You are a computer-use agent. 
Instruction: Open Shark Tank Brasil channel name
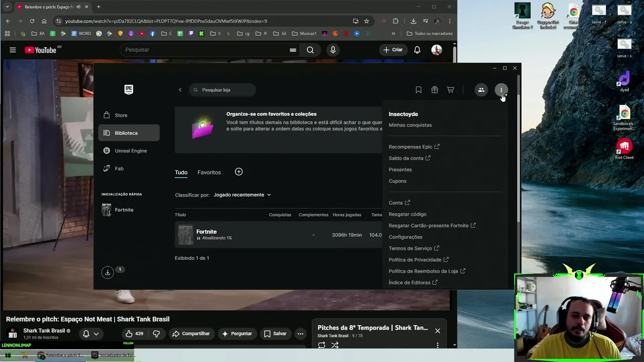[44, 331]
